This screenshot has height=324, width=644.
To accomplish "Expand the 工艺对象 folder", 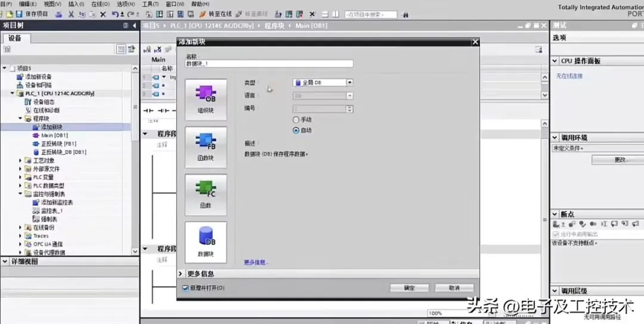I will 20,160.
